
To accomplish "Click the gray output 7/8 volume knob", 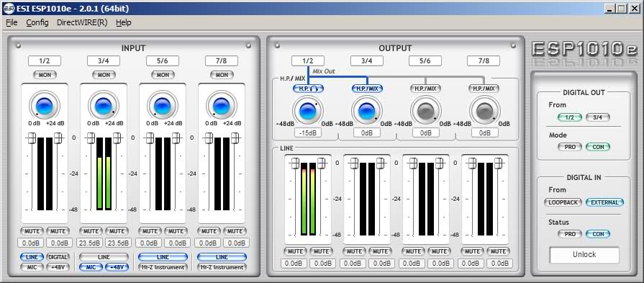I will click(484, 112).
